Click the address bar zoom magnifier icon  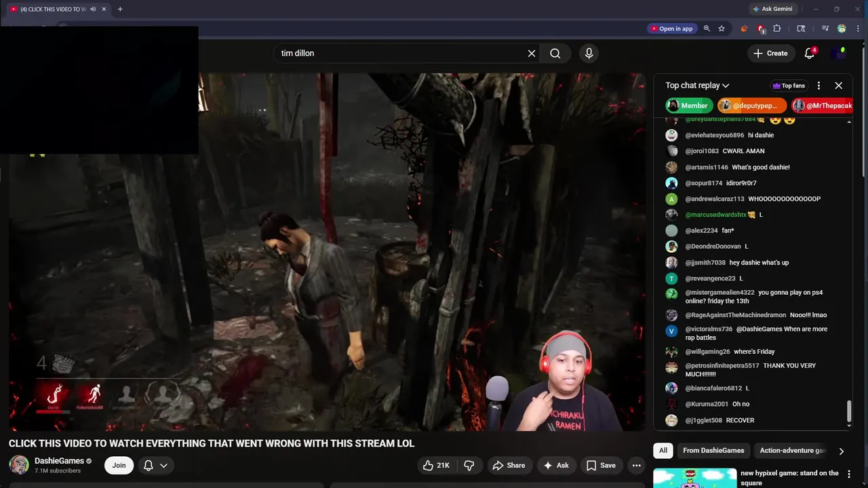(707, 28)
